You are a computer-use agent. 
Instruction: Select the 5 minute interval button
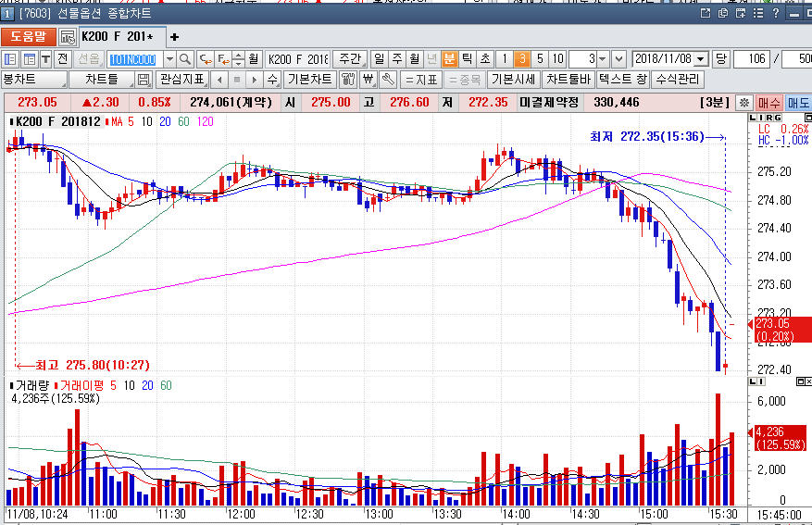click(x=539, y=58)
